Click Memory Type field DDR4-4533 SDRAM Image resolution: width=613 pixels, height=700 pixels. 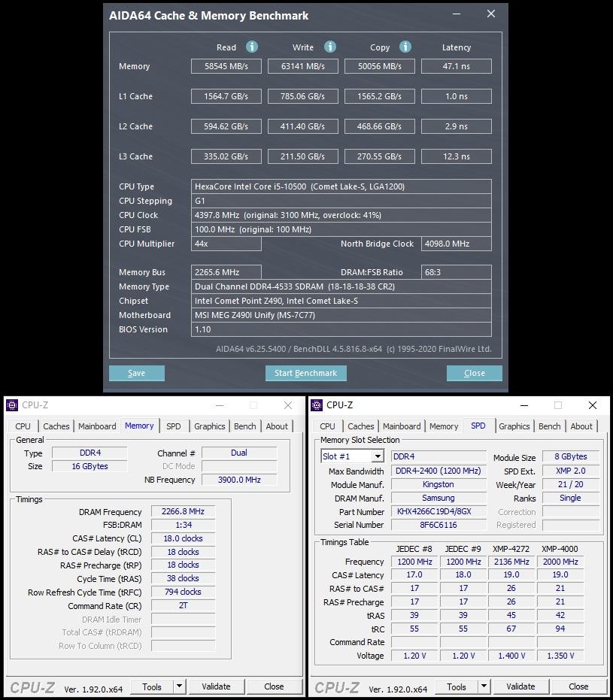(341, 286)
